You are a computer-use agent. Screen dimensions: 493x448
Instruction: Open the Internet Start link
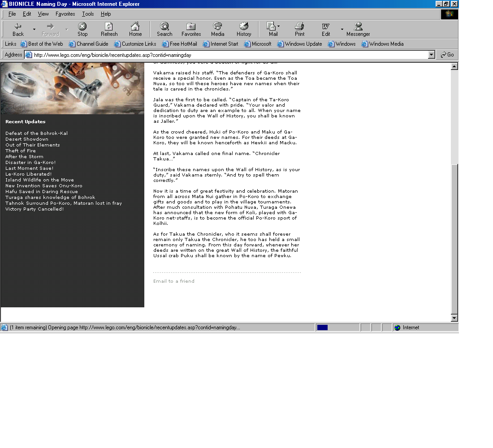coord(221,44)
